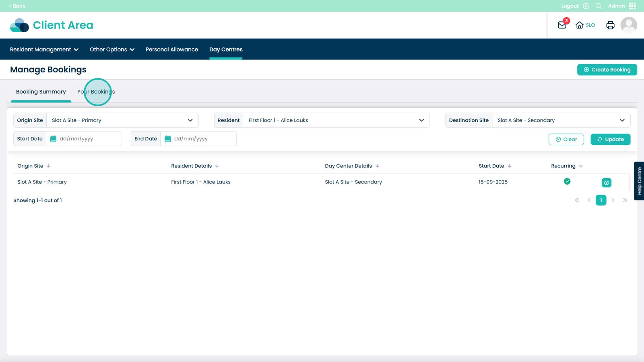
Task: View booking details via eye icon
Action: (606, 183)
